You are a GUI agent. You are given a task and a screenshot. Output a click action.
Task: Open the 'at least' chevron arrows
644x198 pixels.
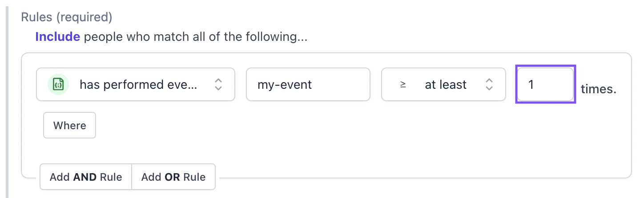tap(489, 84)
